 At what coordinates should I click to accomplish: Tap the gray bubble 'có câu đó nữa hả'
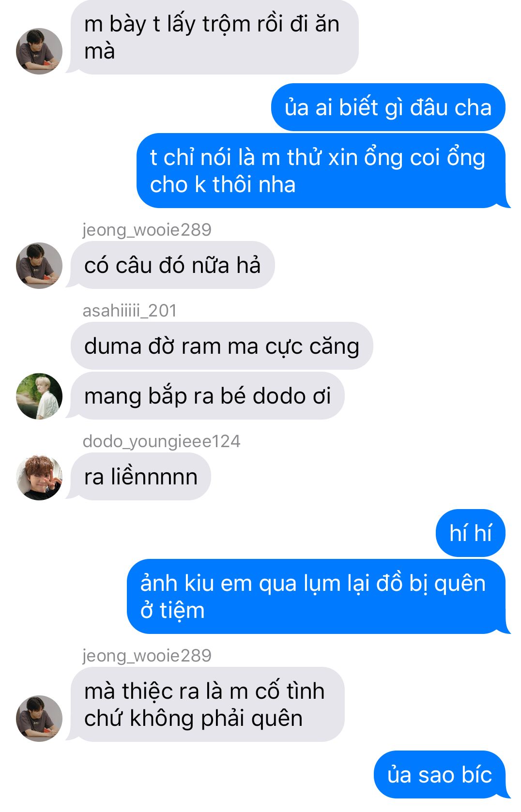point(173,265)
